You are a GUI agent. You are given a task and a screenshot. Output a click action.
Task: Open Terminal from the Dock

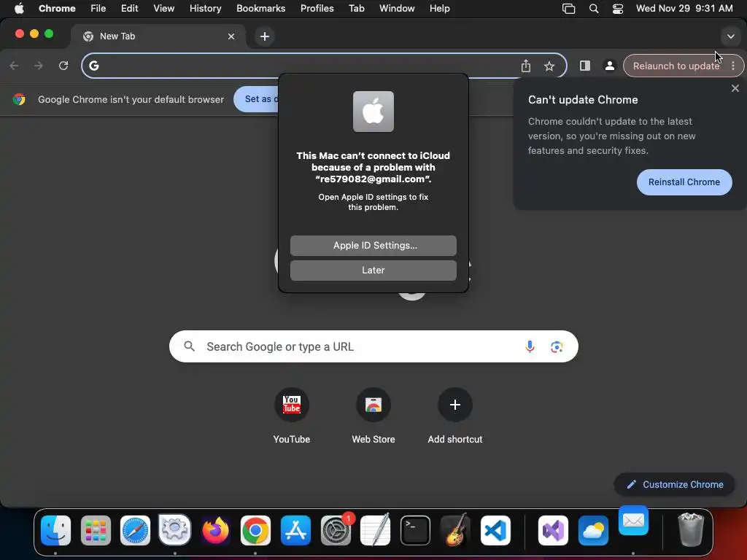(x=415, y=530)
